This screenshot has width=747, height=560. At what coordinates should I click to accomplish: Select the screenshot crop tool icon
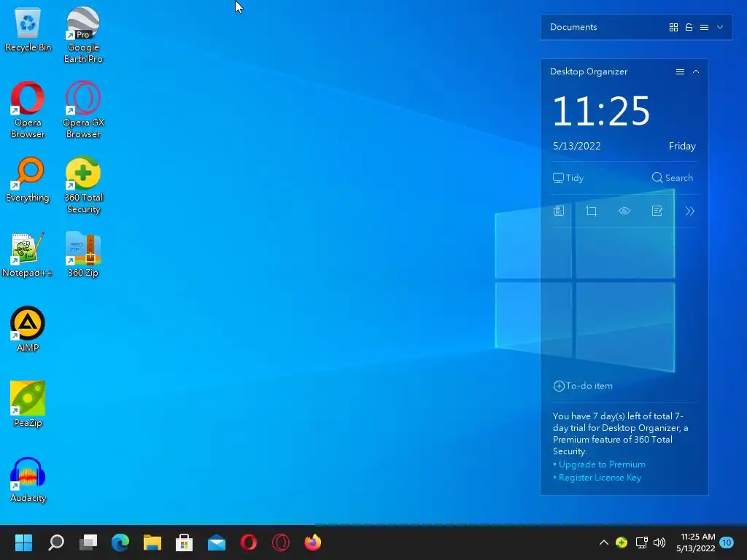point(591,211)
